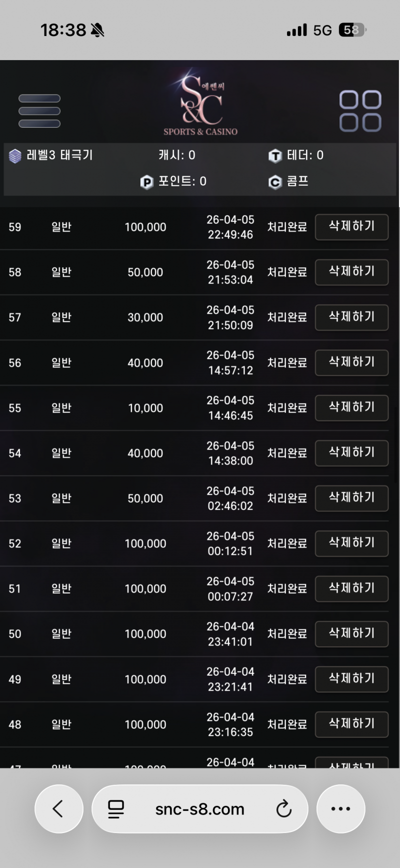Tap the points P coin icon
Screen dimensions: 400x868
pyautogui.click(x=146, y=182)
